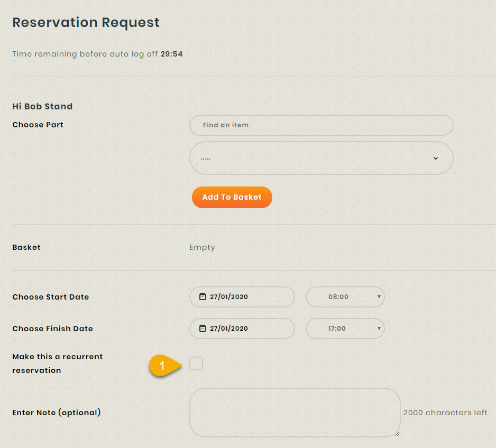The width and height of the screenshot is (496, 448).
Task: Click the Finish Date calendar icon
Action: (x=203, y=329)
